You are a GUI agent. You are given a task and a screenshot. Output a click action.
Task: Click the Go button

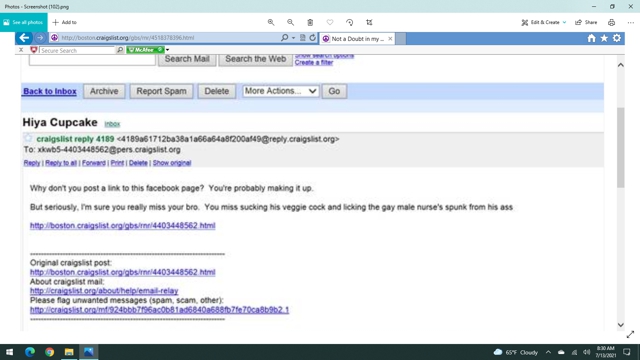(x=334, y=91)
